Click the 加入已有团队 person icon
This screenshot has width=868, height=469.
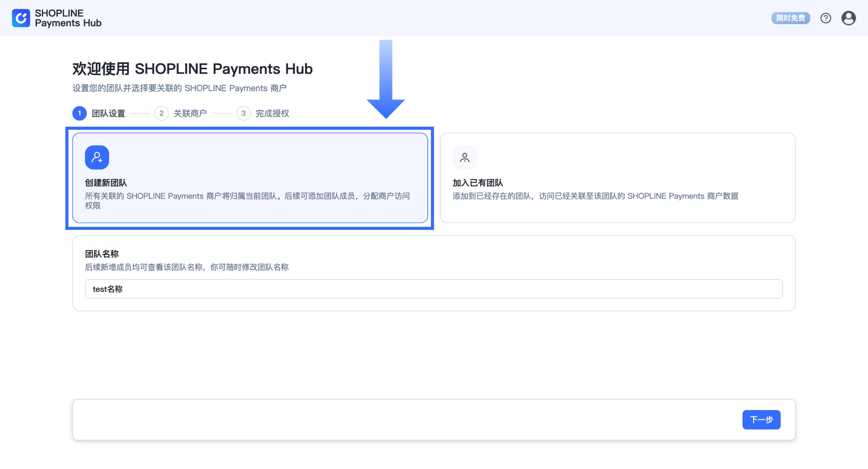pos(465,157)
